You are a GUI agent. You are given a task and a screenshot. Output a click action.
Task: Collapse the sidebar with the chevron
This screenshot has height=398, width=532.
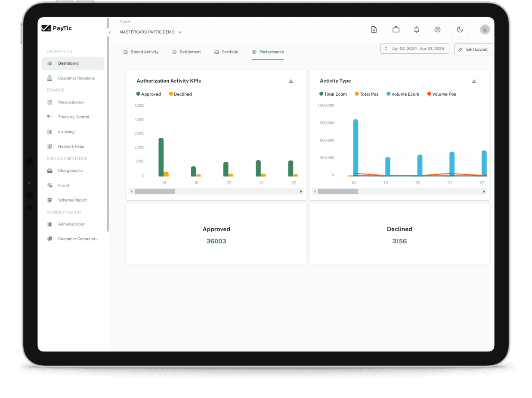(x=110, y=32)
